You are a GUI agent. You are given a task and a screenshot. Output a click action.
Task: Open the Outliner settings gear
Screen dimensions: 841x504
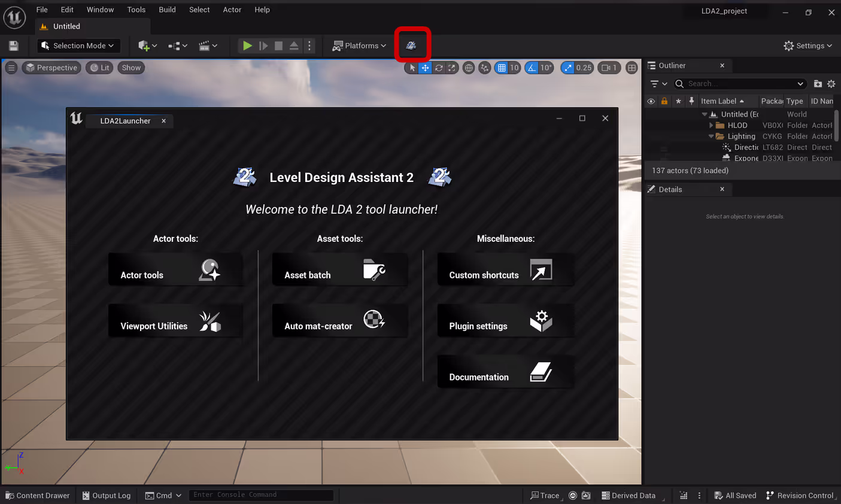coord(831,84)
